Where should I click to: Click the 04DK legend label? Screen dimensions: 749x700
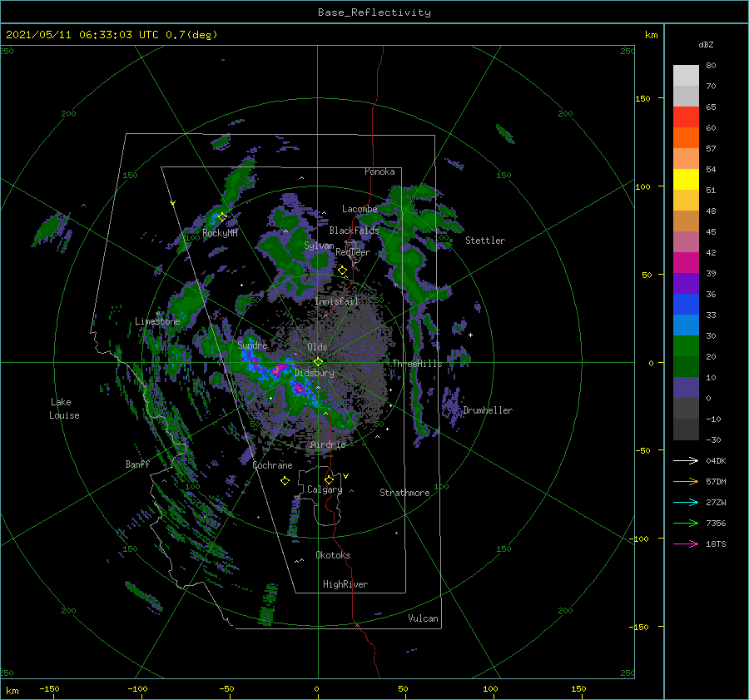click(716, 460)
